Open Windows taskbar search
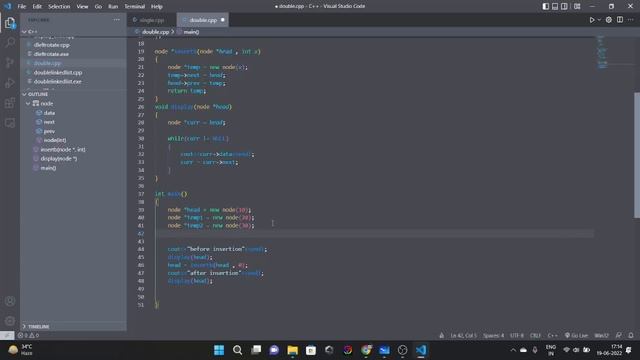Viewport: 640px width, 360px height. [238, 350]
